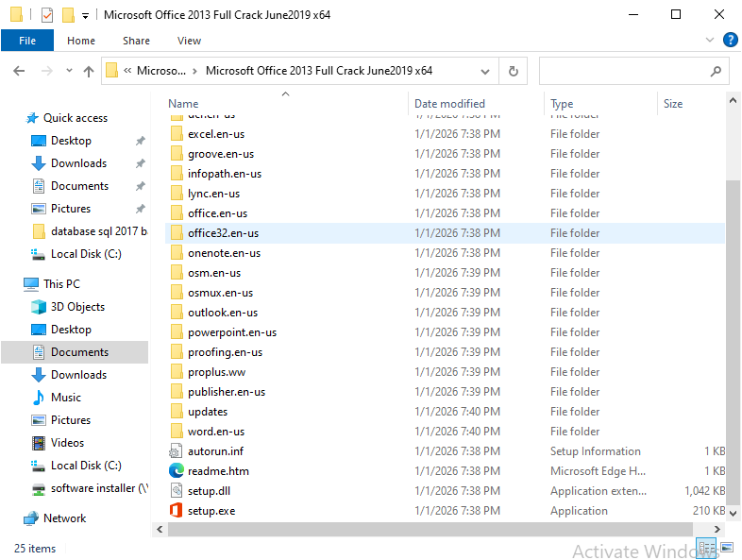Select the infopath.en-us folder icon
This screenshot has height=560, width=742.
coord(177,174)
